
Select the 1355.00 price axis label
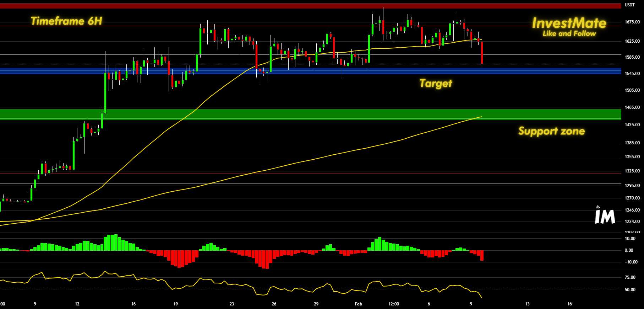click(632, 157)
